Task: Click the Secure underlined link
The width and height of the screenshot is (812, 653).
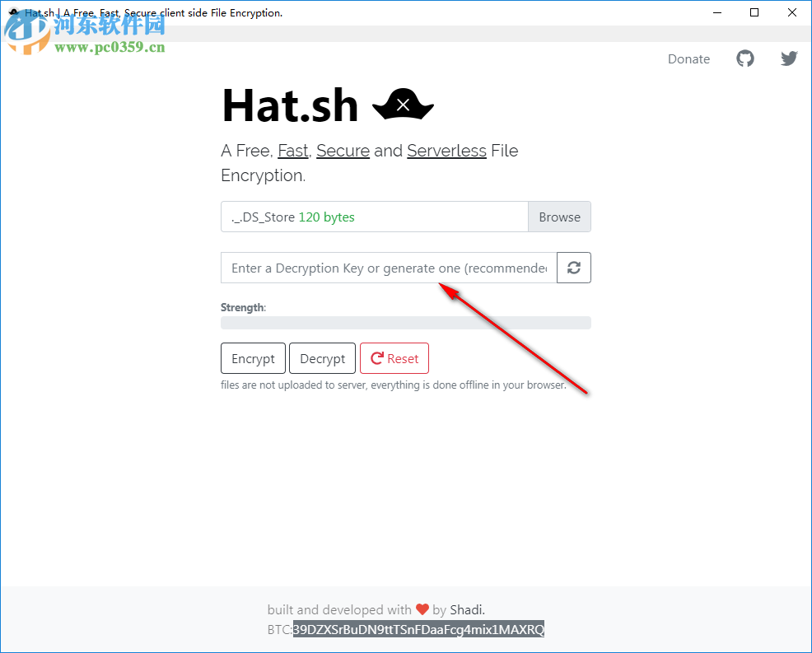Action: pos(343,151)
